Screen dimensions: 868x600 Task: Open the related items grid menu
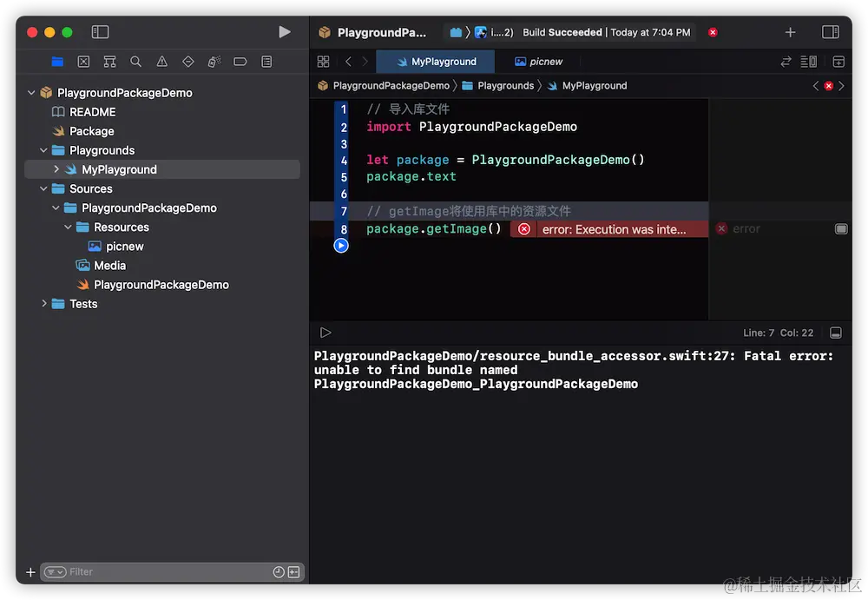pyautogui.click(x=323, y=62)
